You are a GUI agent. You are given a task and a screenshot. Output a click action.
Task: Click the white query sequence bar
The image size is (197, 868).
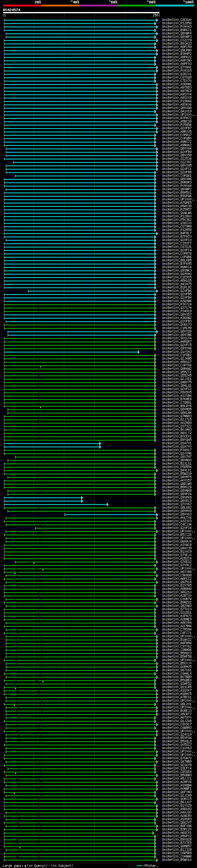point(81,13)
